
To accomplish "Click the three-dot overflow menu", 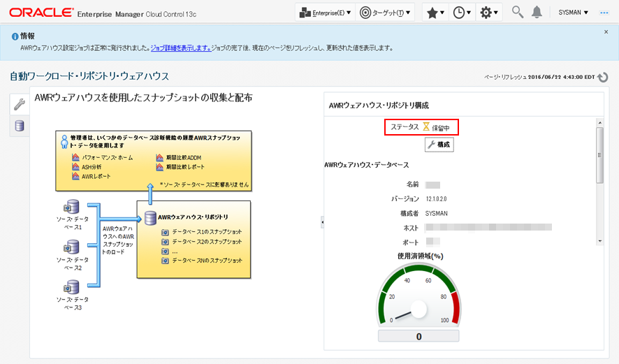I will pos(604,13).
